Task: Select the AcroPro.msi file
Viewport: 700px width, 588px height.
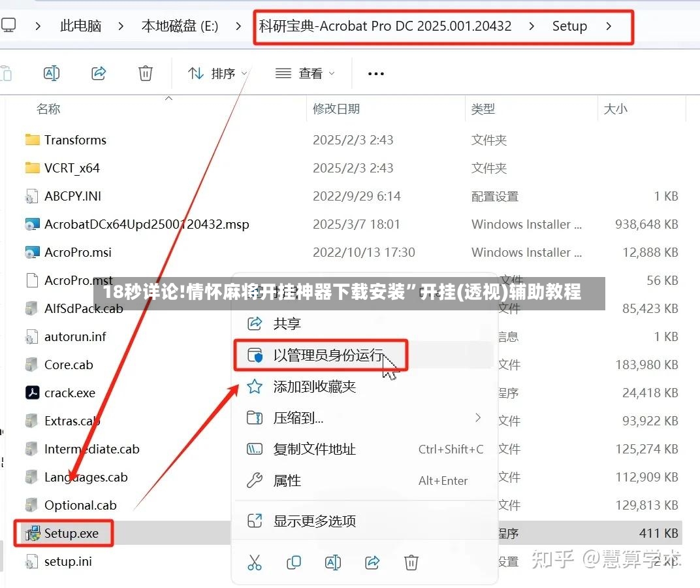Action: pos(78,252)
